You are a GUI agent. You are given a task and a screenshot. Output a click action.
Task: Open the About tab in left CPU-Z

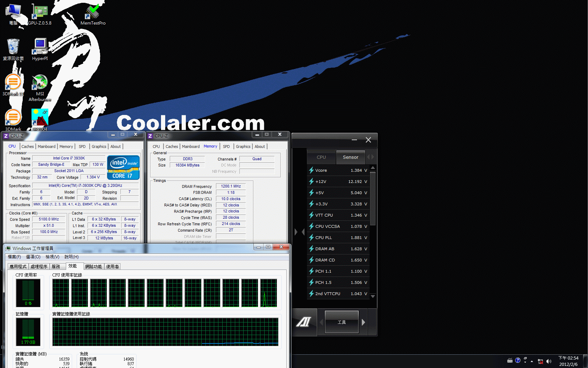point(115,146)
